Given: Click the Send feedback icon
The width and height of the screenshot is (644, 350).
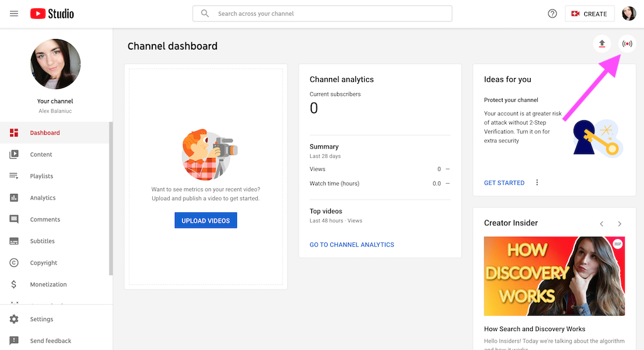Looking at the screenshot, I should pyautogui.click(x=14, y=341).
